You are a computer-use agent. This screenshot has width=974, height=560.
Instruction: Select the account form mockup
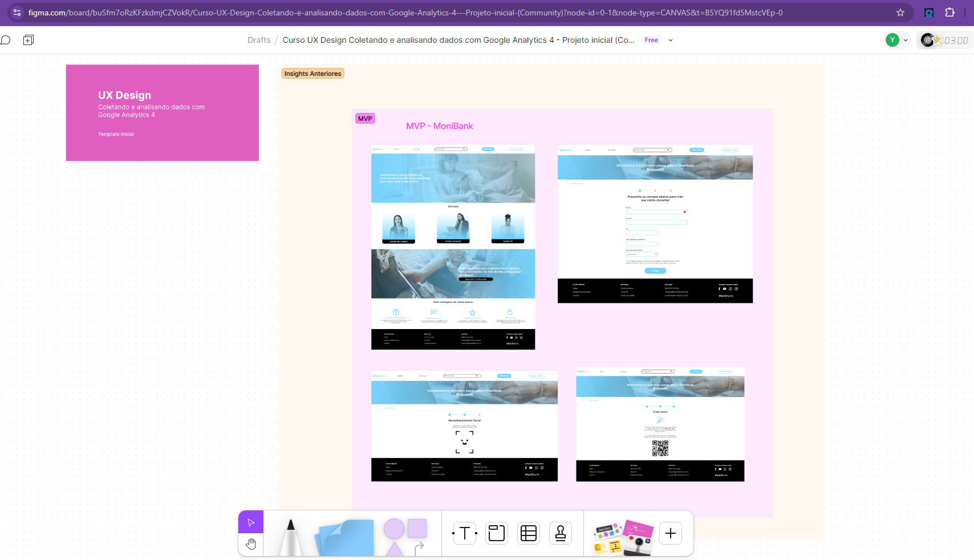click(655, 224)
